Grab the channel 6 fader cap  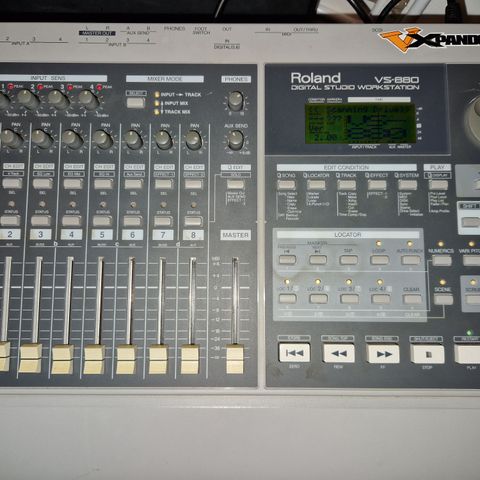[x=126, y=360]
